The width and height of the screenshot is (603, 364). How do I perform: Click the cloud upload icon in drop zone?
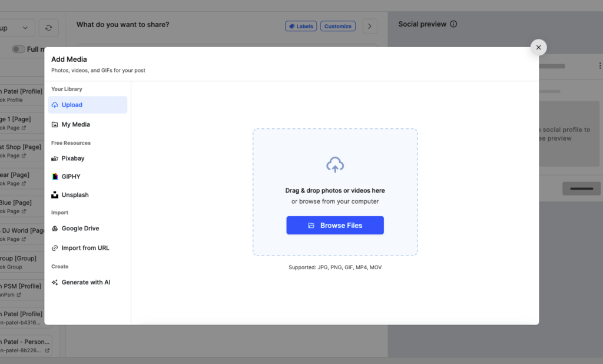pos(335,165)
